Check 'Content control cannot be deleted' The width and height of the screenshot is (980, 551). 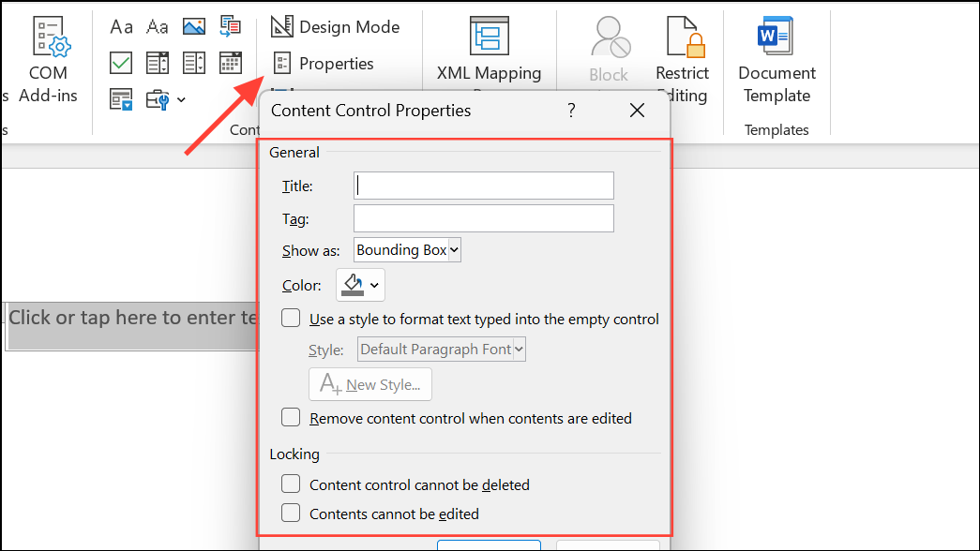pos(291,484)
